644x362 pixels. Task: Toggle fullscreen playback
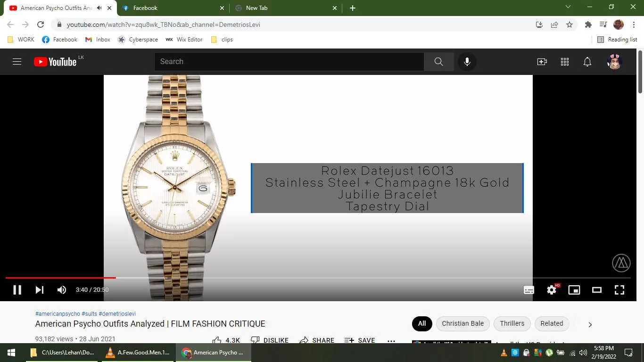point(619,290)
